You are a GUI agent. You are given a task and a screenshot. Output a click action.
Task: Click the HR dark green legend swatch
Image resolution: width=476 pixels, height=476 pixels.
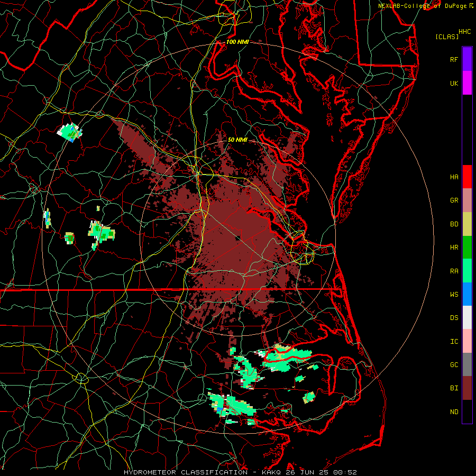point(467,248)
